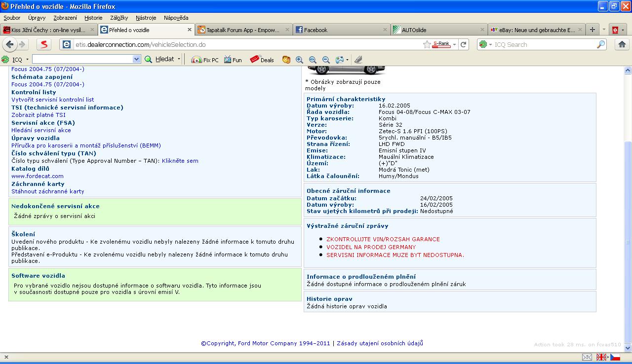The width and height of the screenshot is (632, 364).
Task: Open the Deals toolbar button
Action: [x=262, y=60]
